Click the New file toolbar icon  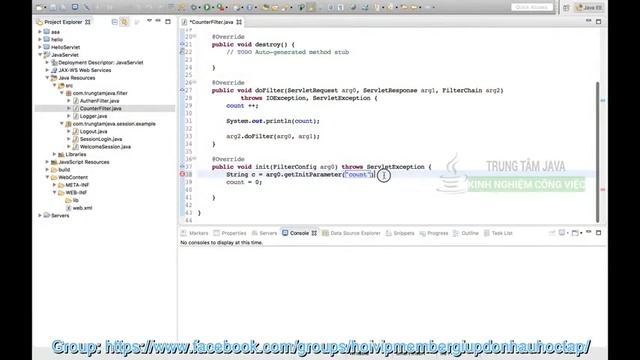coord(40,7)
